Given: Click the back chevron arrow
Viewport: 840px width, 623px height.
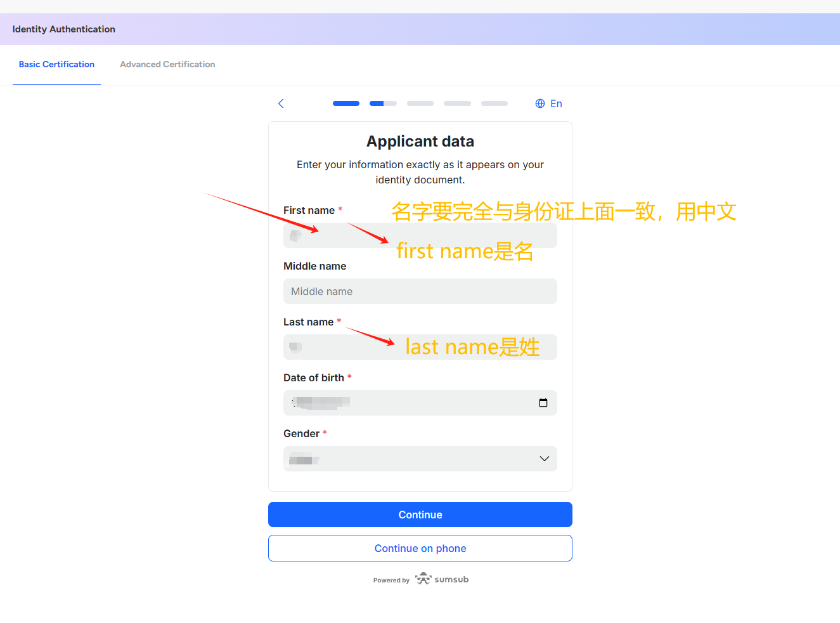Looking at the screenshot, I should click(281, 103).
